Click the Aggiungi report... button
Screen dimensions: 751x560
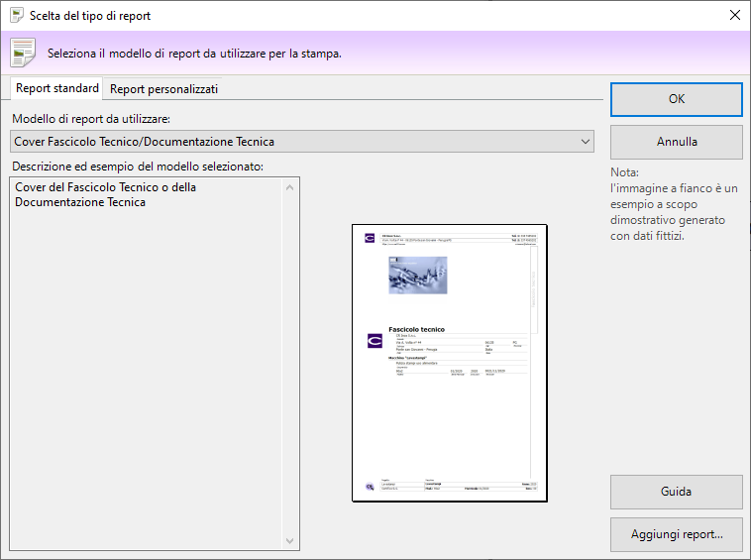click(x=676, y=534)
